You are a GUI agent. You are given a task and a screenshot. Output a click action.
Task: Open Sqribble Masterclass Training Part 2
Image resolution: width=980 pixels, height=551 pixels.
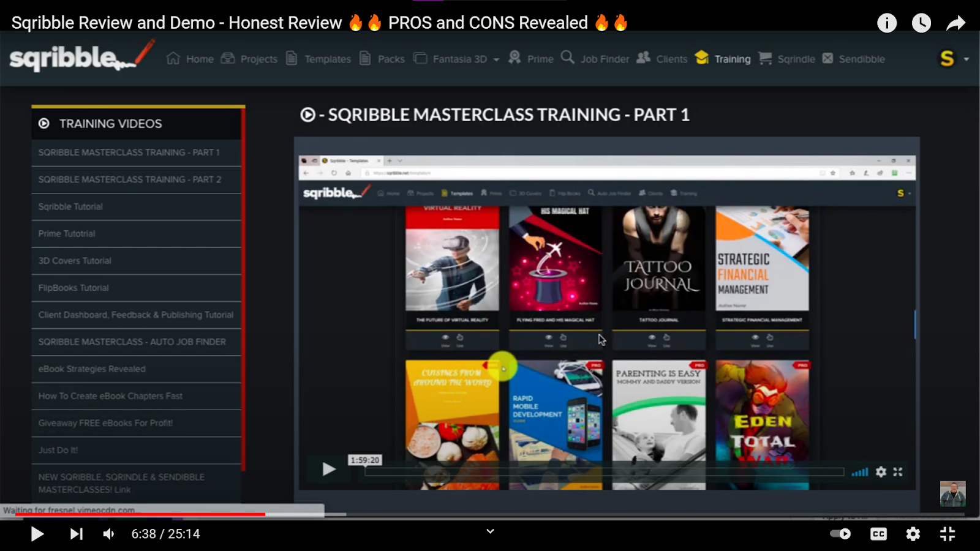tap(137, 179)
